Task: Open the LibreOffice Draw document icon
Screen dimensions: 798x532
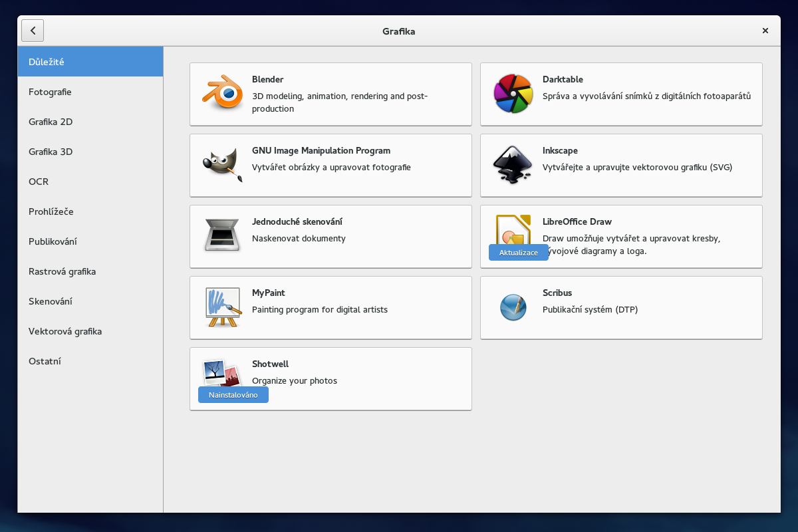Action: 513,229
